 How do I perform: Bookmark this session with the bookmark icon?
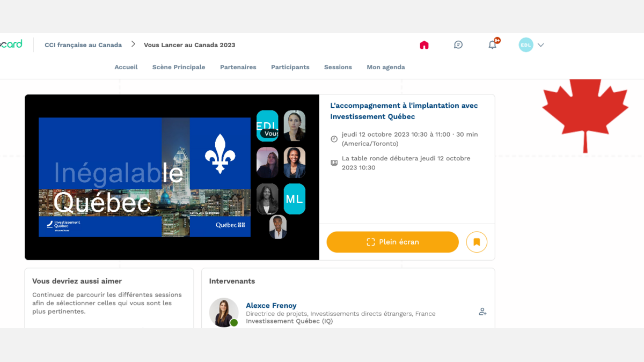477,242
